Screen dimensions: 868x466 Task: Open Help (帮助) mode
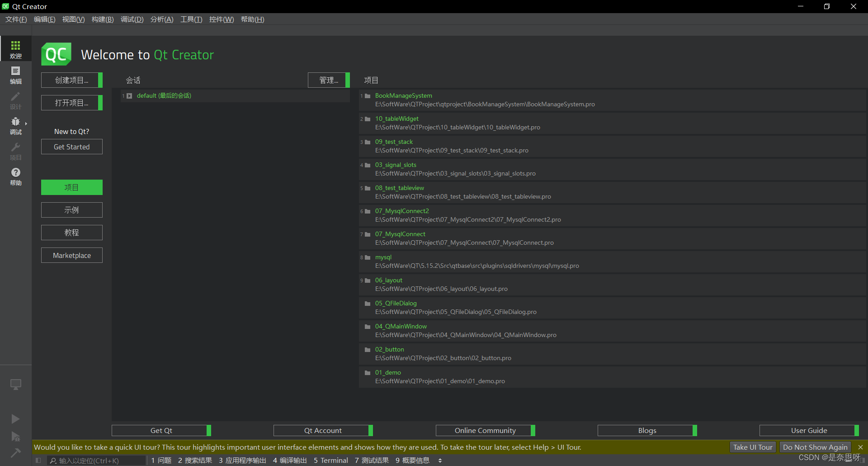tap(16, 176)
